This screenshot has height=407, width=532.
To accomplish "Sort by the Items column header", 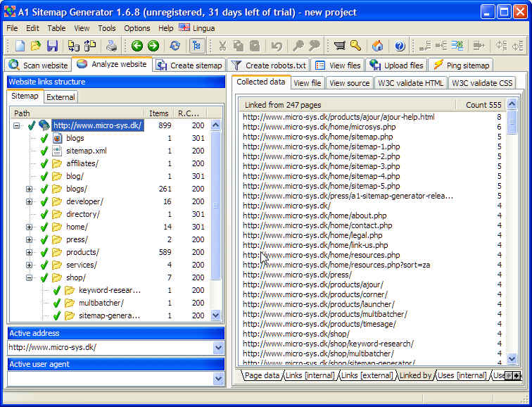I will point(158,113).
